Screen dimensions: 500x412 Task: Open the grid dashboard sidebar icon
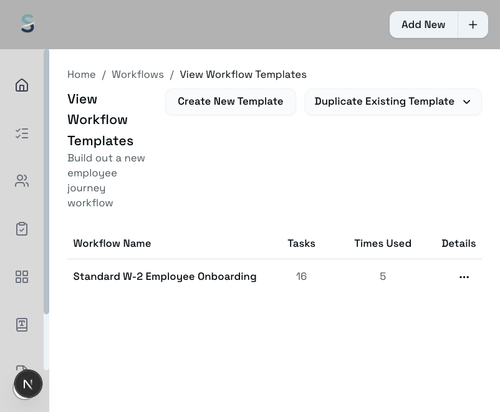point(22,277)
